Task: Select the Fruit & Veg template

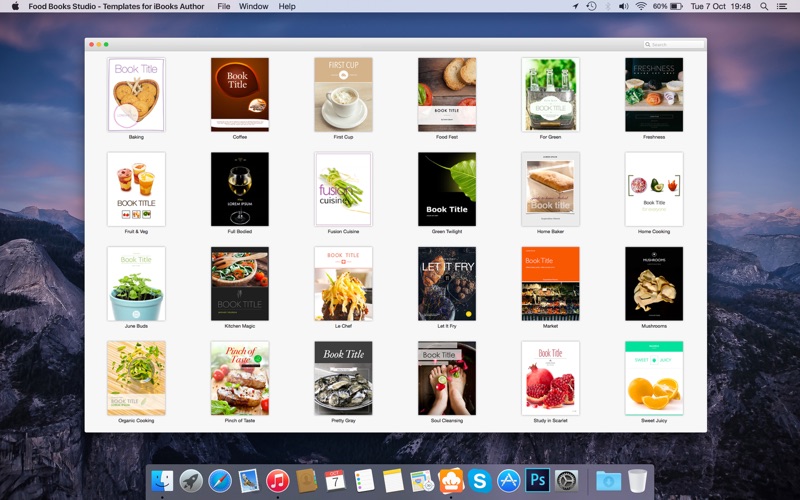Action: click(x=136, y=189)
